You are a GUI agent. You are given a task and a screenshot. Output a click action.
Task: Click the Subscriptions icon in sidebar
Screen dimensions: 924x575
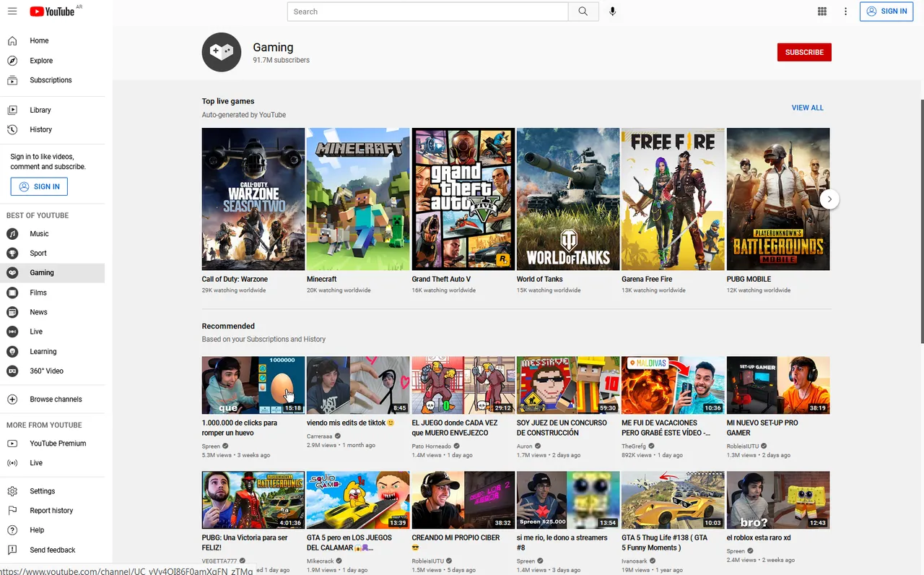pyautogui.click(x=12, y=80)
